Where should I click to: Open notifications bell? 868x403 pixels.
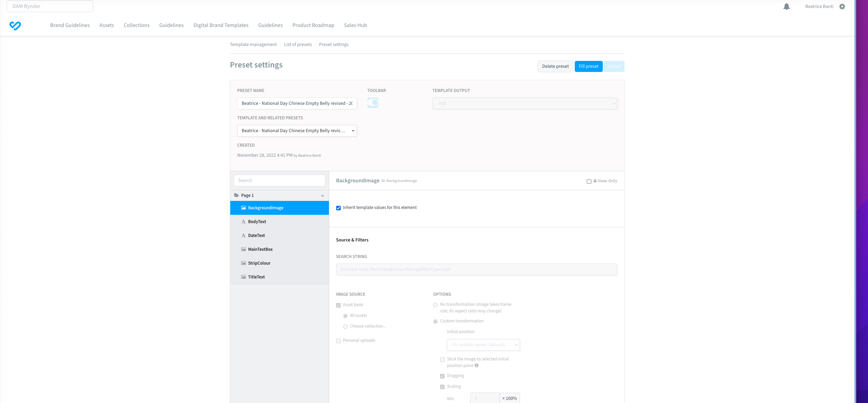coord(787,7)
